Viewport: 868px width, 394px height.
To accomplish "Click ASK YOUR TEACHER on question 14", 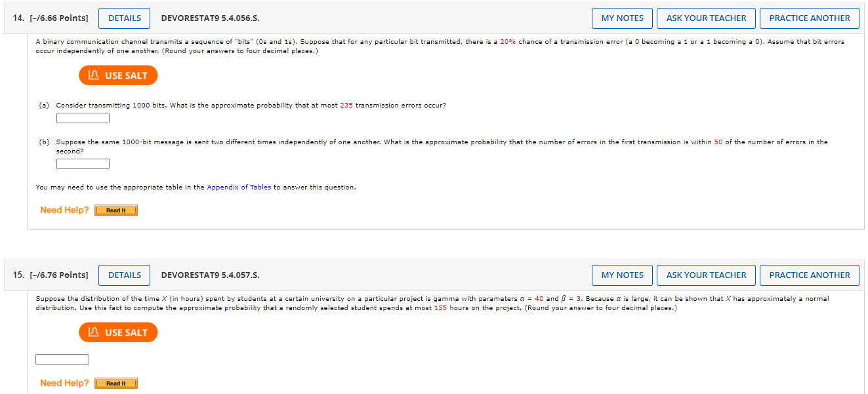I will [706, 18].
